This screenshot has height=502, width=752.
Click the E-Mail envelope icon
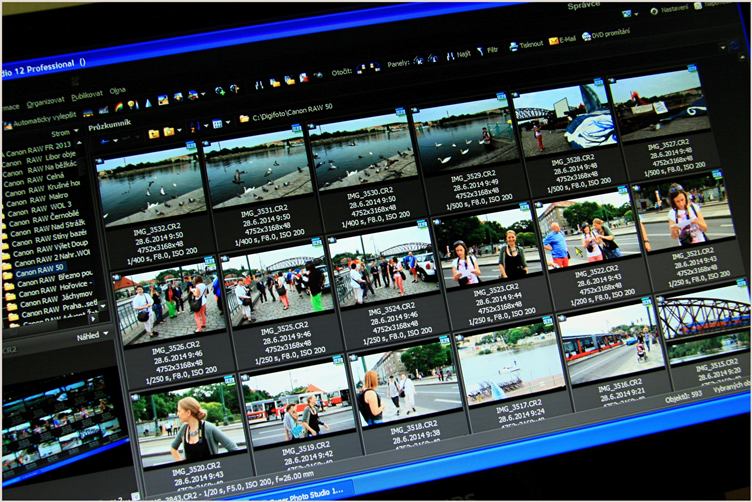coord(553,41)
